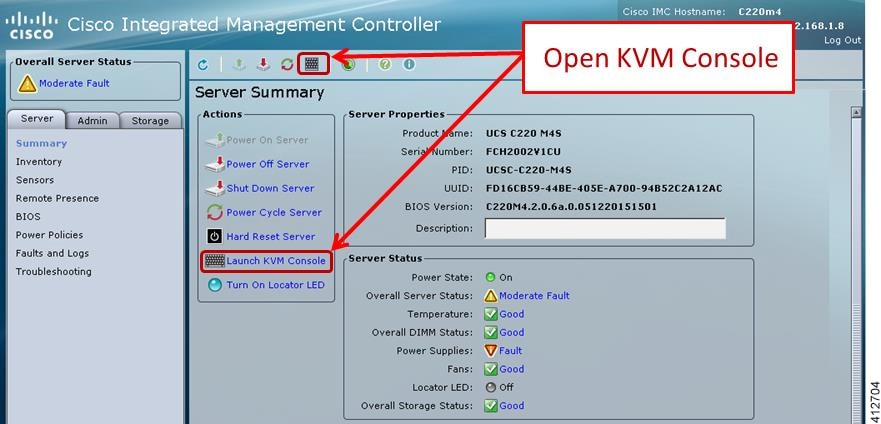Open the Inventory page
The image size is (881, 424).
coord(39,162)
